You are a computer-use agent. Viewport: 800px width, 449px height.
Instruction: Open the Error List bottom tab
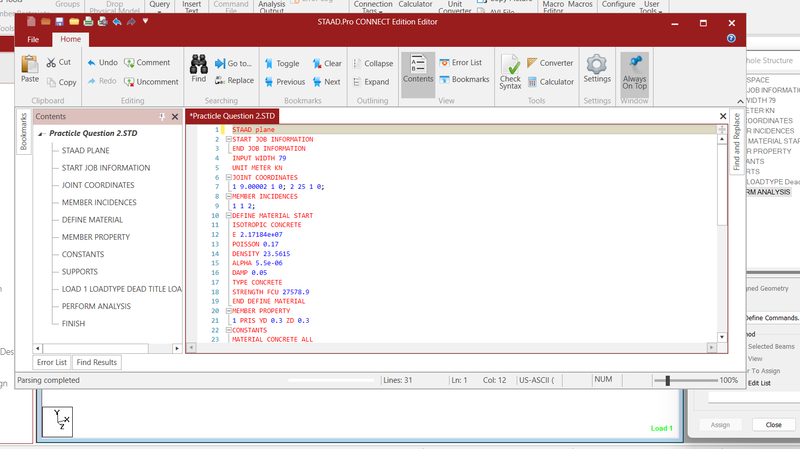coord(52,362)
